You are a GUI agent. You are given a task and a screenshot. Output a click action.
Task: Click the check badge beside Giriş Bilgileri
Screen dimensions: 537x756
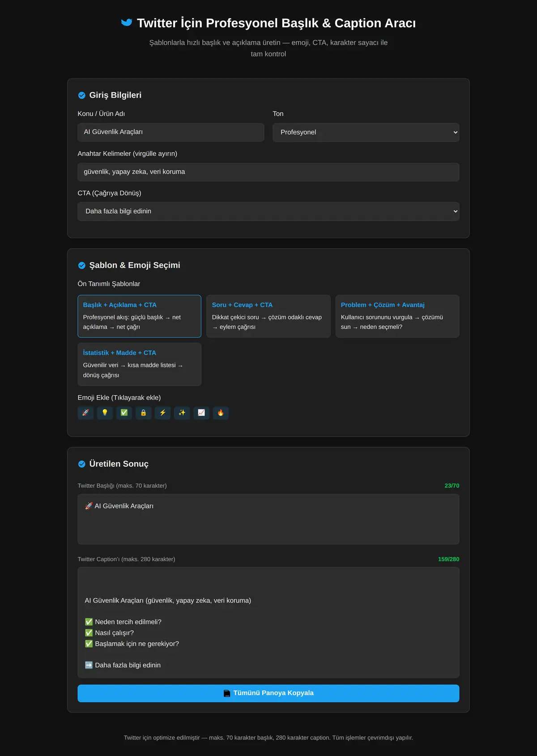click(82, 95)
